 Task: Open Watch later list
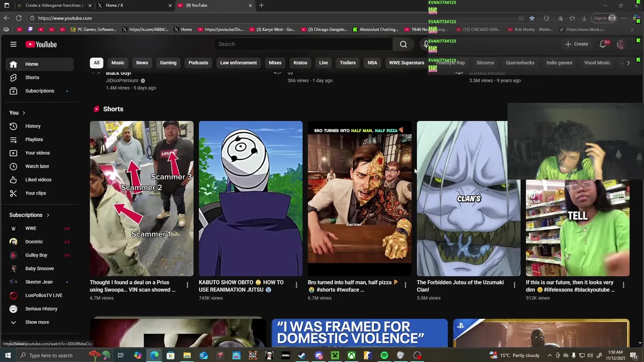click(x=39, y=166)
